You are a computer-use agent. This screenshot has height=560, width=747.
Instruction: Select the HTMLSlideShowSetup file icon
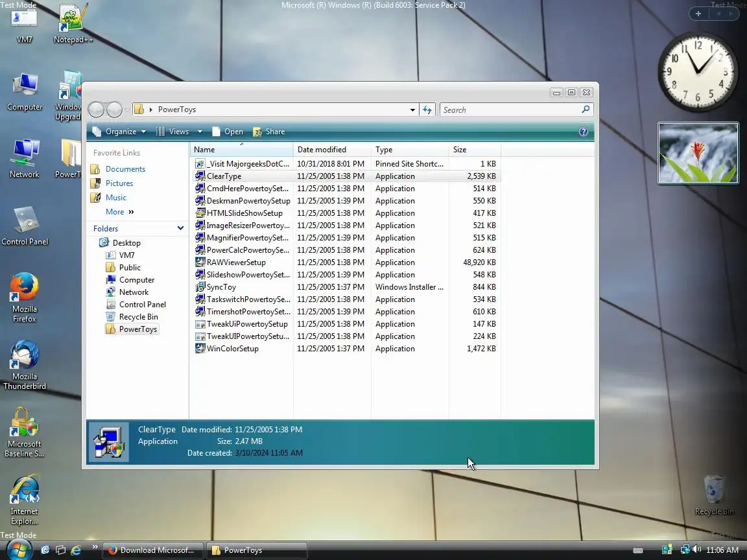click(x=200, y=213)
